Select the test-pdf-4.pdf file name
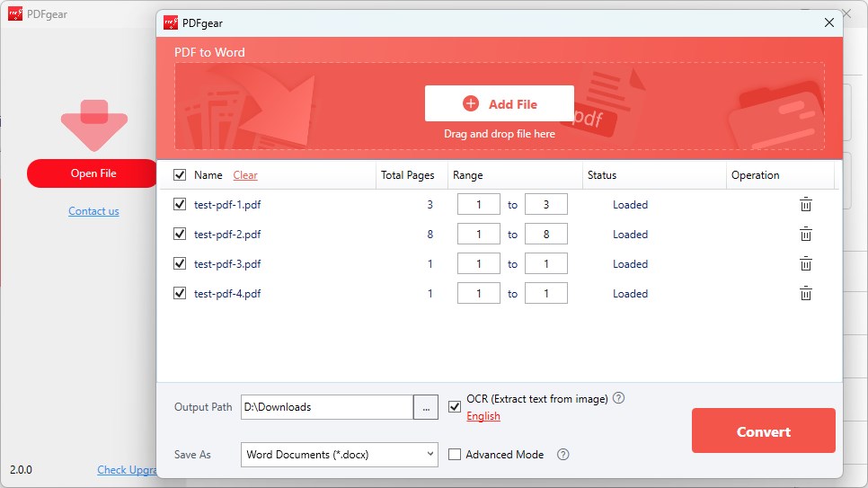This screenshot has width=868, height=488. [227, 294]
